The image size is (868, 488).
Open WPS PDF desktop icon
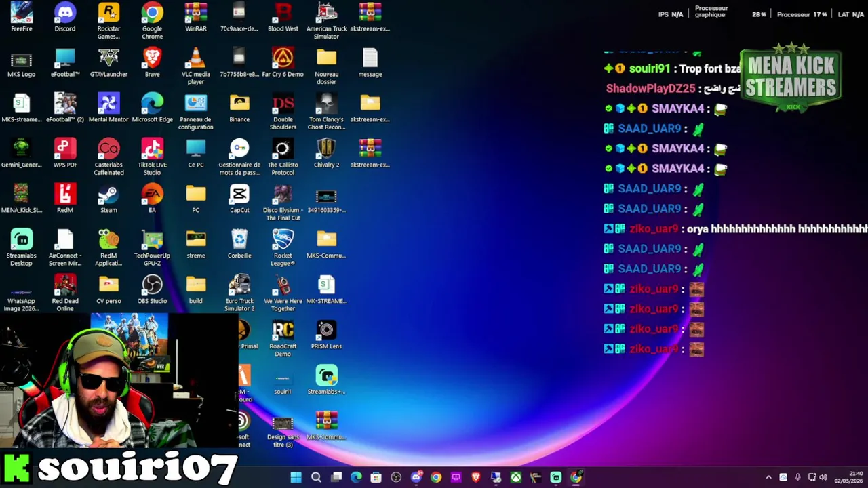pos(65,153)
